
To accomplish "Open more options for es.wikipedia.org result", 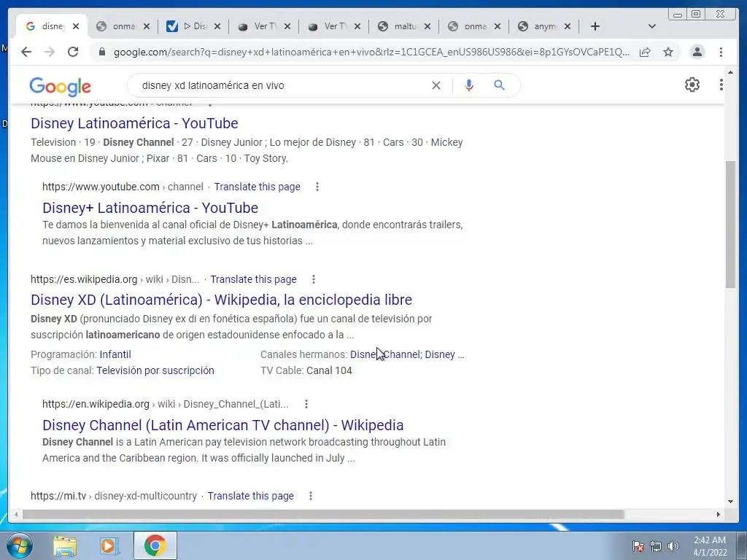I will point(314,279).
